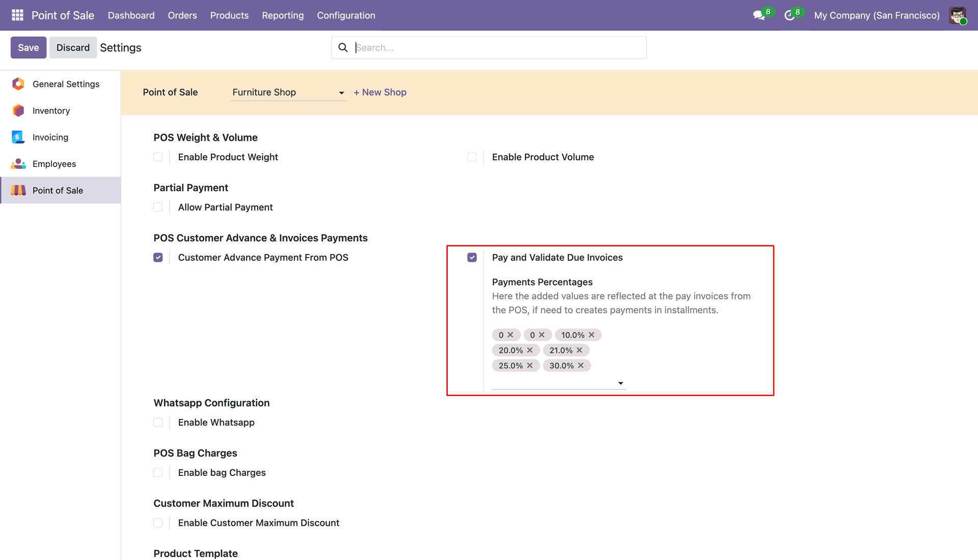Open the apps grid menu icon
The height and width of the screenshot is (560, 978).
17,15
